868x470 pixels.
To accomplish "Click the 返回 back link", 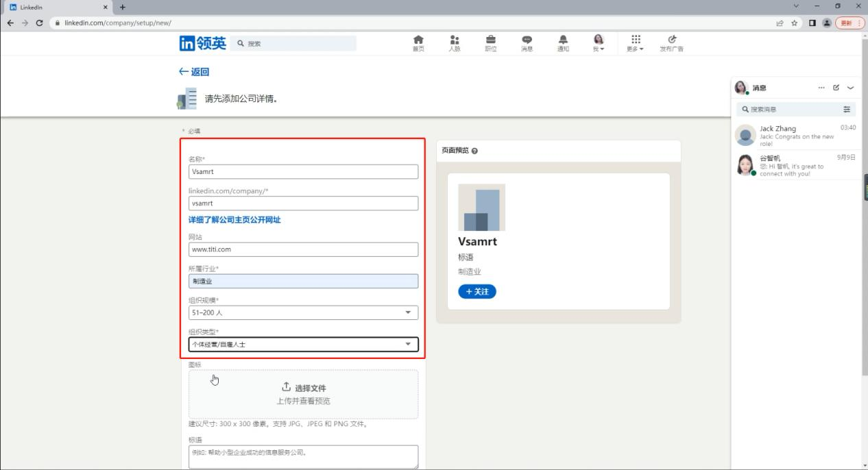I will [x=193, y=72].
